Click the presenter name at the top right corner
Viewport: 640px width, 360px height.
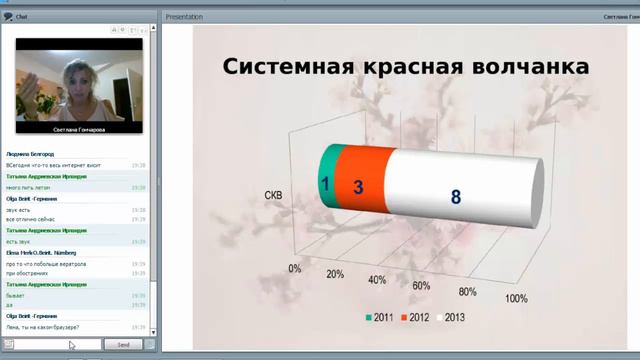point(621,17)
